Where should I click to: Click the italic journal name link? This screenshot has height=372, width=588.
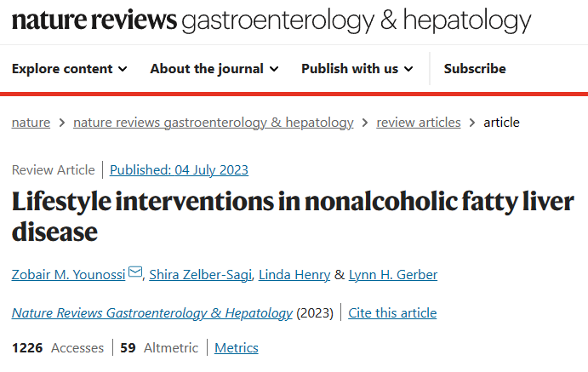(x=151, y=313)
